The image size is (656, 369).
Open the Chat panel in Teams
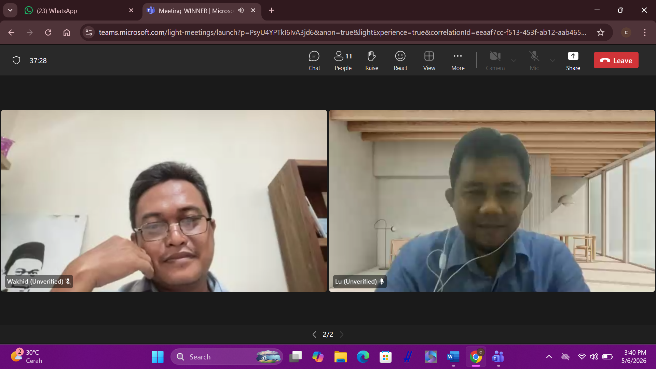point(314,60)
